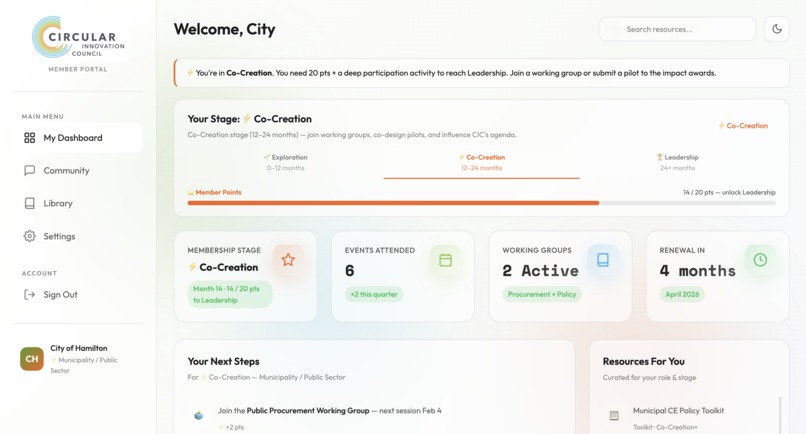806x434 pixels.
Task: Click the Sign Out arrow icon
Action: click(x=30, y=295)
